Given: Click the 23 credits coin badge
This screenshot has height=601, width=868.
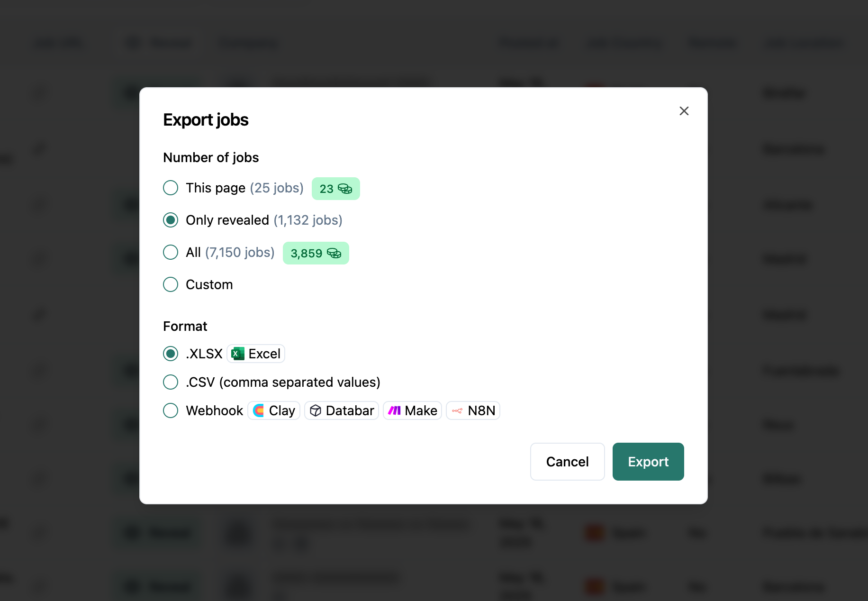Looking at the screenshot, I should coord(335,189).
